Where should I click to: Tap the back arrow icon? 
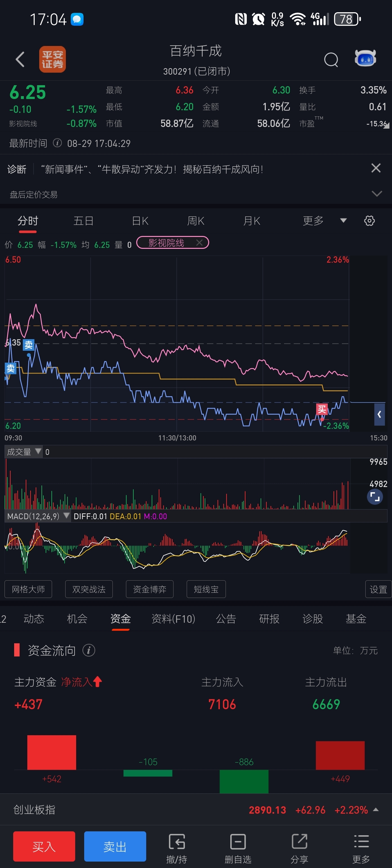(20, 59)
